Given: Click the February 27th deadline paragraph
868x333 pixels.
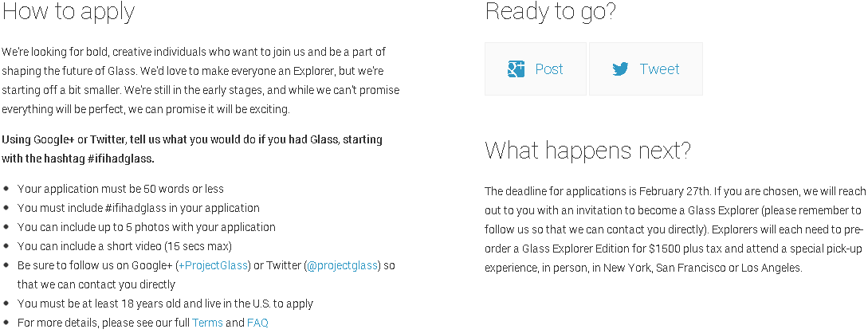Looking at the screenshot, I should point(674,229).
